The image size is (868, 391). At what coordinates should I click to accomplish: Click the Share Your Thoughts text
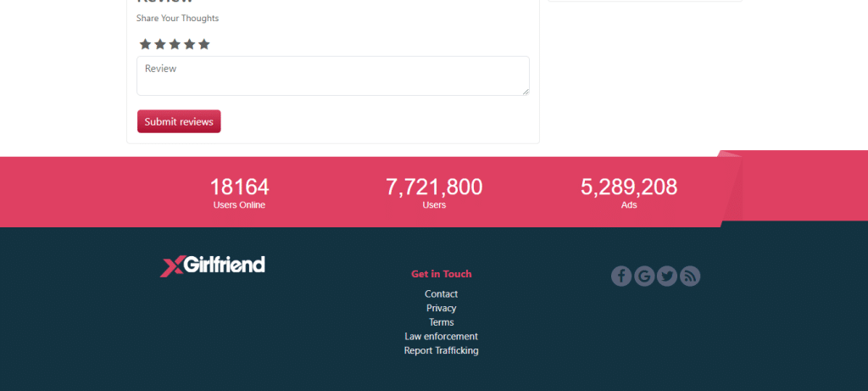(178, 19)
